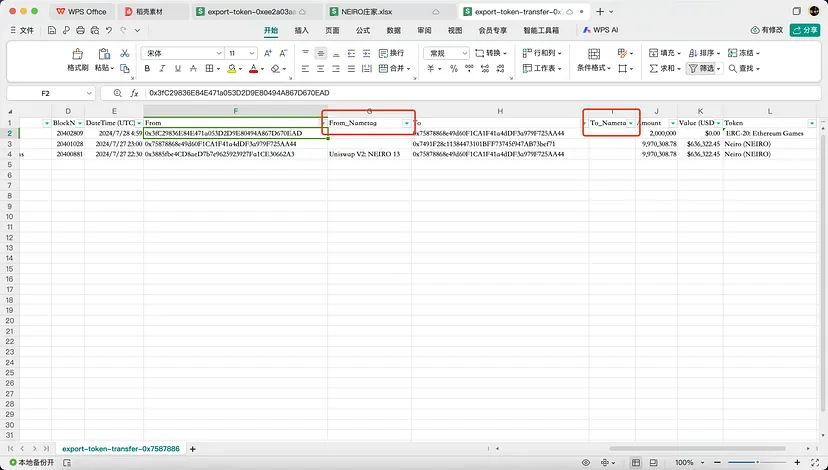Click the eraser clear-format icon
This screenshot has height=470, width=828.
275,69
